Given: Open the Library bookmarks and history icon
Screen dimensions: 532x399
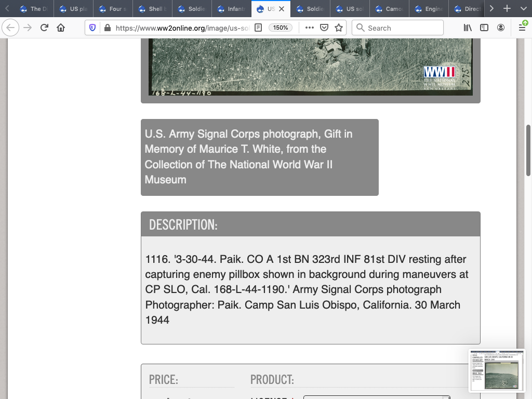Looking at the screenshot, I should (468, 28).
